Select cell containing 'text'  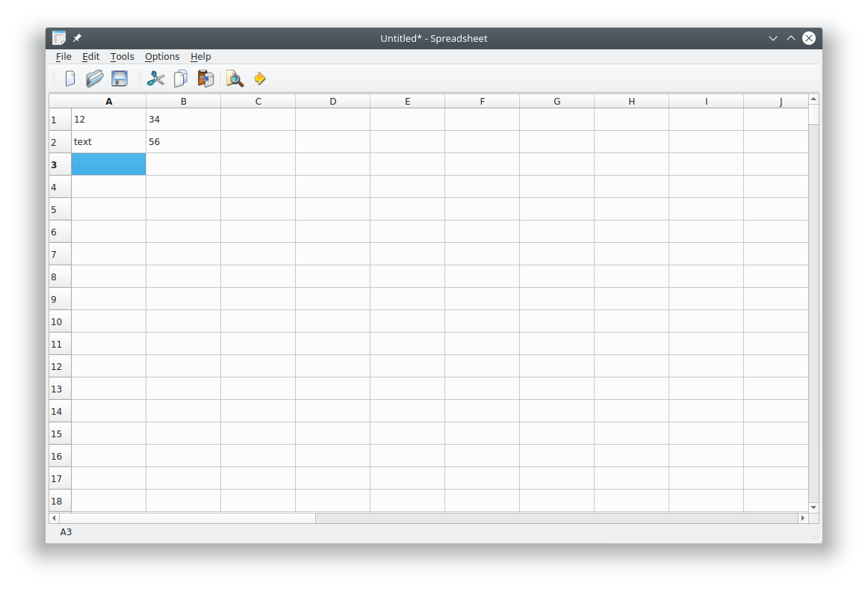tap(108, 142)
